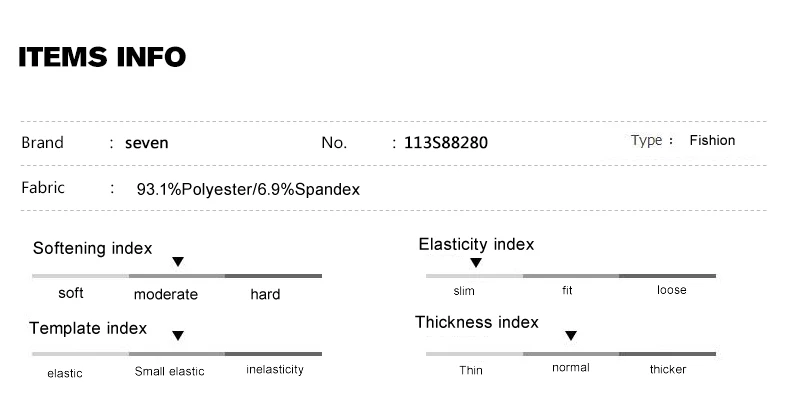
Task: Click the Softening index triangle marker
Action: click(x=178, y=261)
